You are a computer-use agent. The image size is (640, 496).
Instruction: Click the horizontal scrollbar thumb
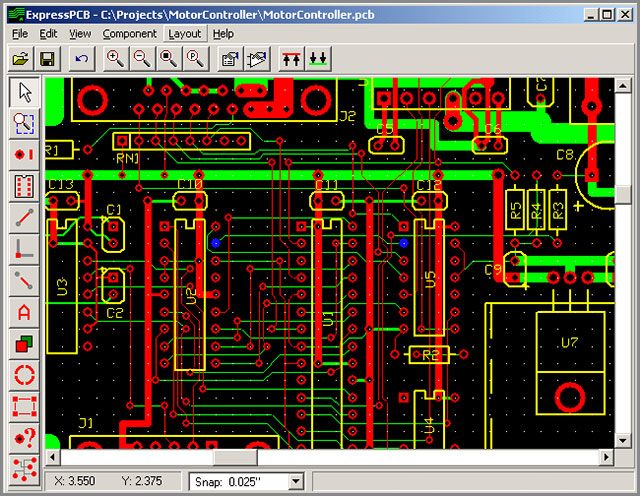click(x=236, y=457)
